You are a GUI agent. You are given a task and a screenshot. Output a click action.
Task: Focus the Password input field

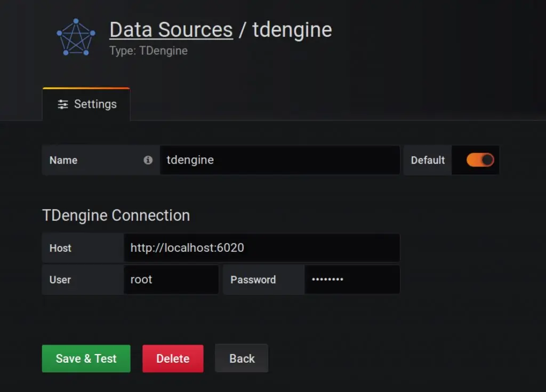(x=352, y=279)
